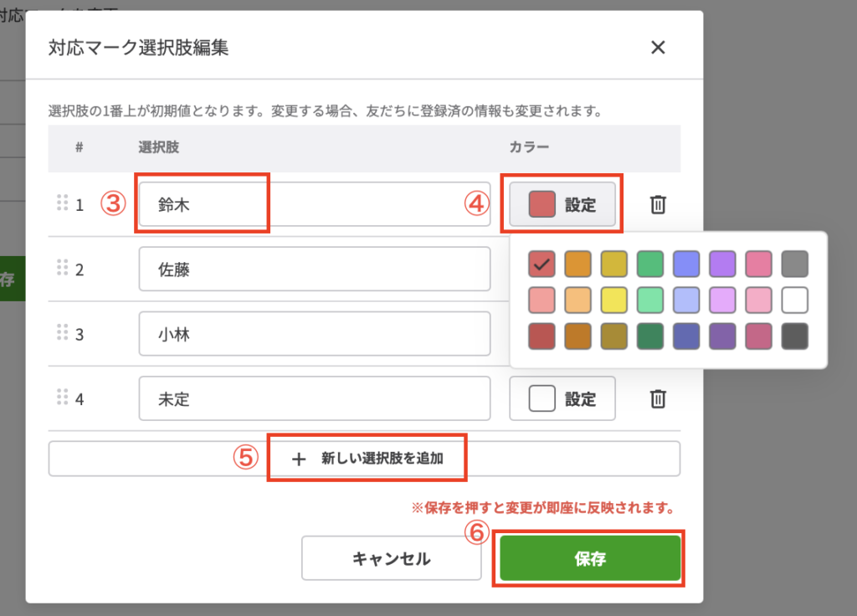Click the trash icon for row 4 未定
The width and height of the screenshot is (857, 616).
(658, 398)
